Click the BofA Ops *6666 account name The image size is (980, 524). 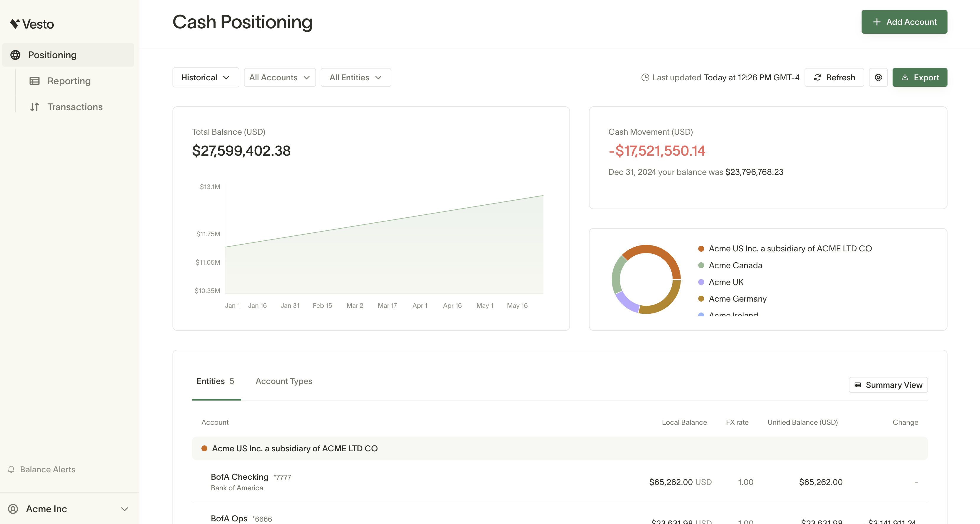point(229,518)
